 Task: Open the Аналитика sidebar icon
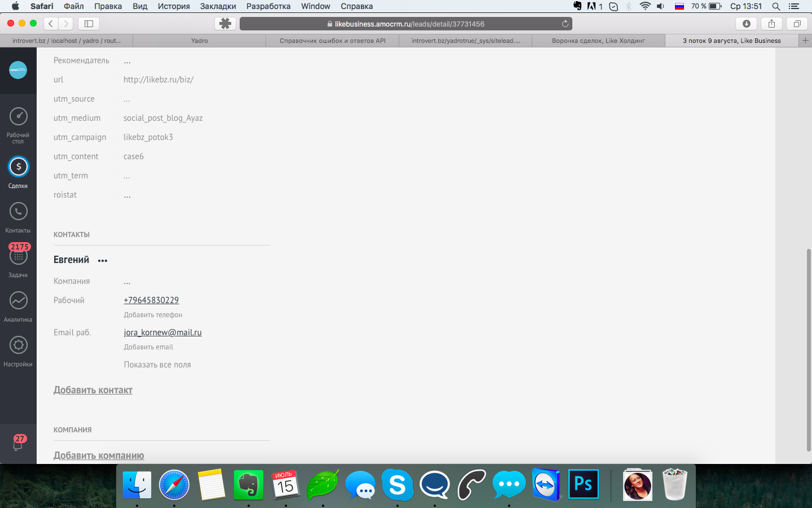tap(18, 301)
